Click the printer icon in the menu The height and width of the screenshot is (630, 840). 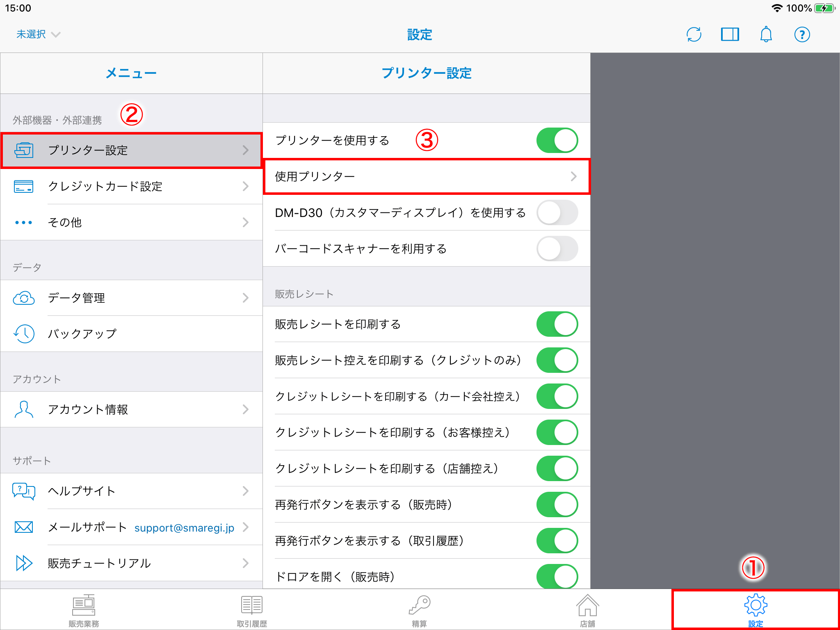coord(24,150)
